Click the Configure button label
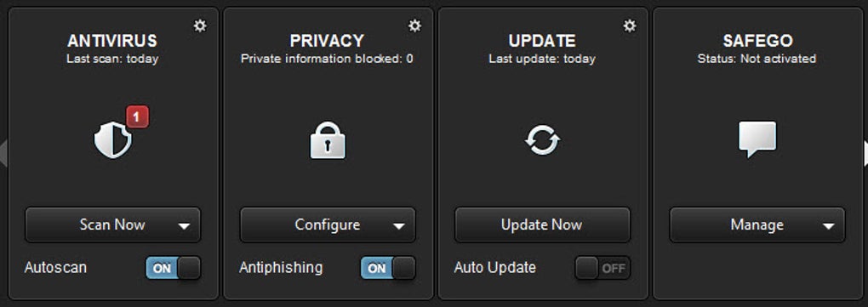Viewport: 868px width, 307px height. 327,225
